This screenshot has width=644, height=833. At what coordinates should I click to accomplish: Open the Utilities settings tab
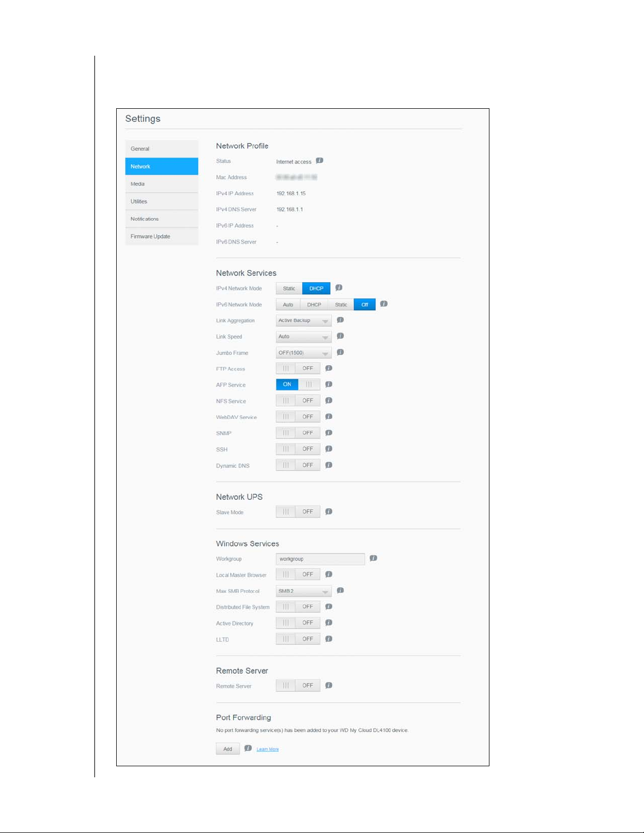pyautogui.click(x=161, y=201)
